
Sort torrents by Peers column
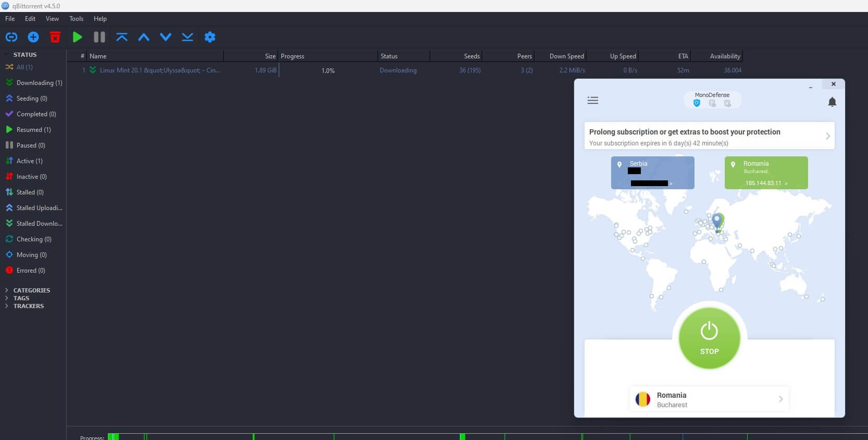pos(508,56)
